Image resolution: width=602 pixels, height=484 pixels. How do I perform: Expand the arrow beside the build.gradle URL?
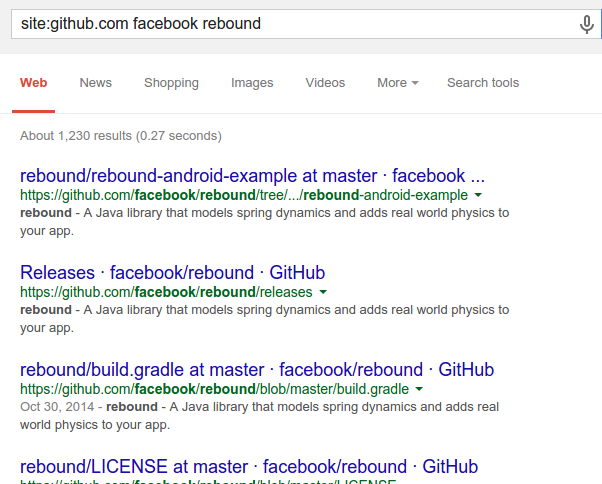point(419,389)
